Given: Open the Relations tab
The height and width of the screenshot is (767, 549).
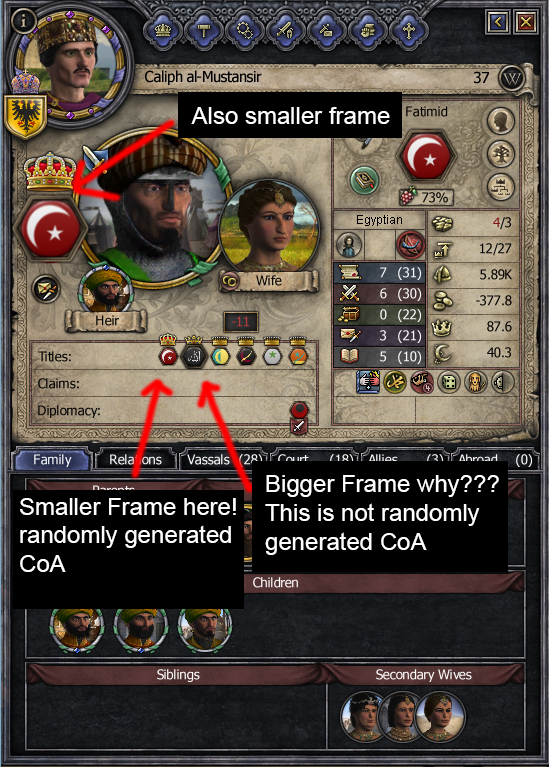Looking at the screenshot, I should coord(136,460).
